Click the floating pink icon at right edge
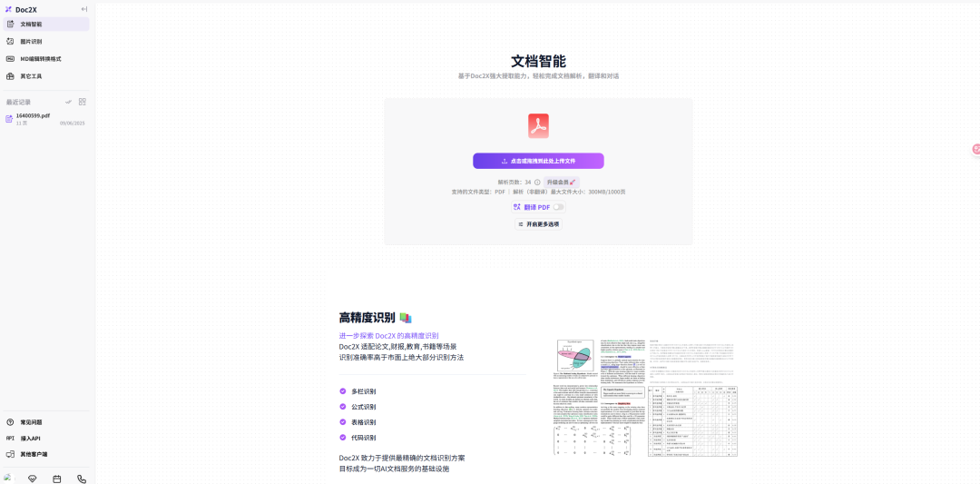This screenshot has height=484, width=980. tap(975, 149)
